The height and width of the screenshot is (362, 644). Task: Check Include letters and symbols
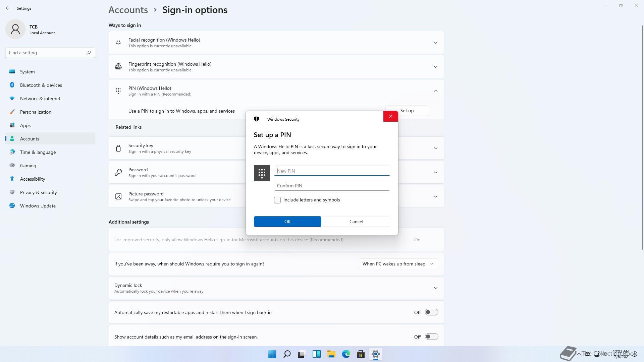click(277, 200)
